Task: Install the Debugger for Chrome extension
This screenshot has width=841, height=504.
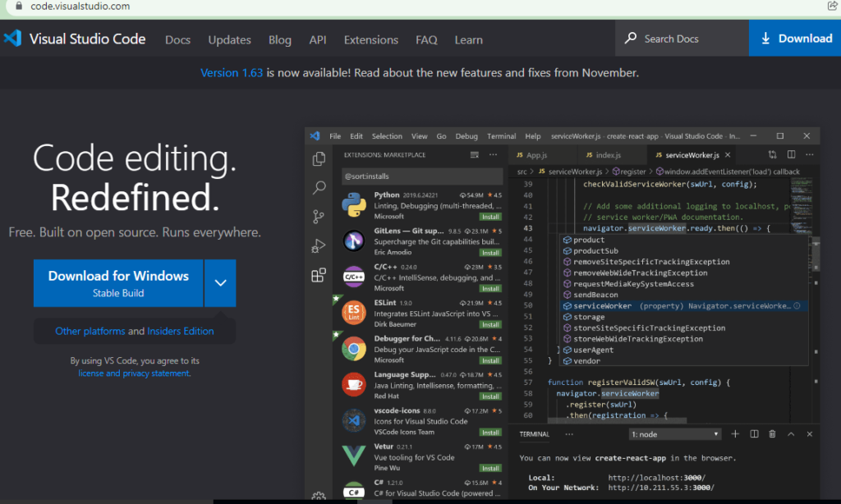Action: (490, 360)
